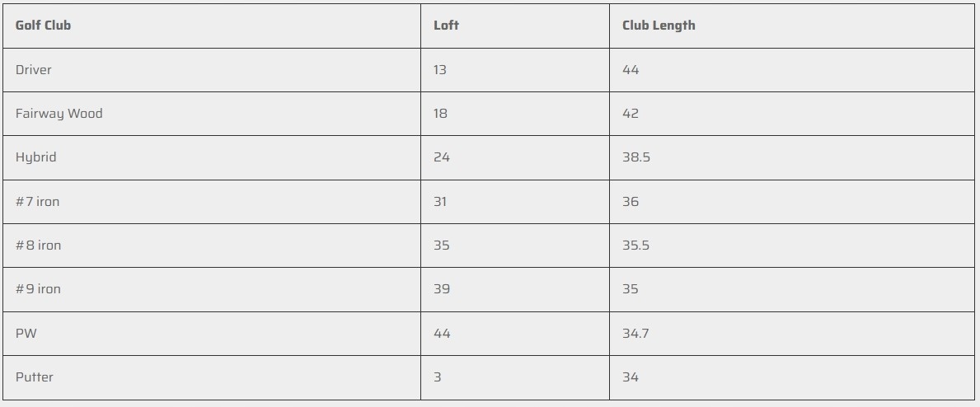
Task: Select the #9 iron loft value 39
Action: pos(442,289)
